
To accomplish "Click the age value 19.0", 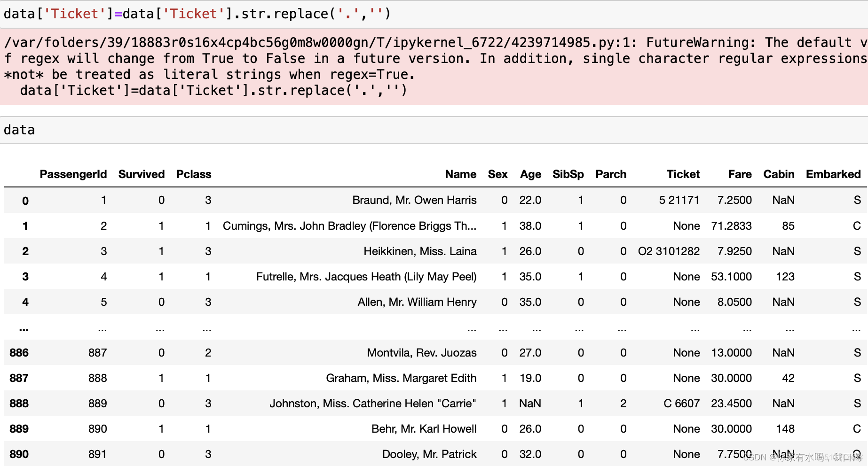I will pyautogui.click(x=530, y=378).
